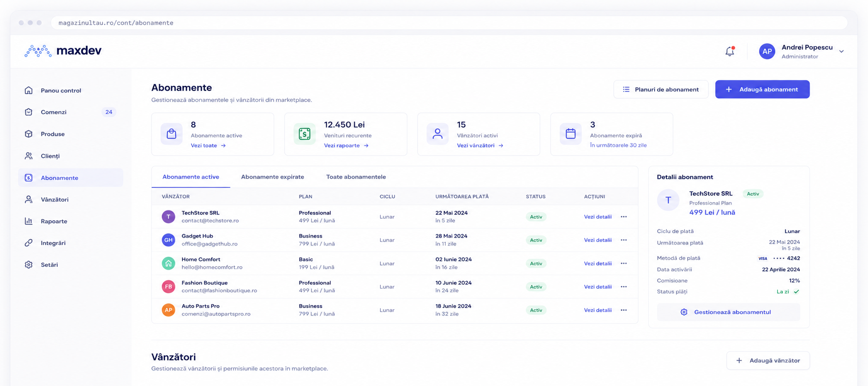Click the PLAN column header
868x386 pixels.
[305, 197]
